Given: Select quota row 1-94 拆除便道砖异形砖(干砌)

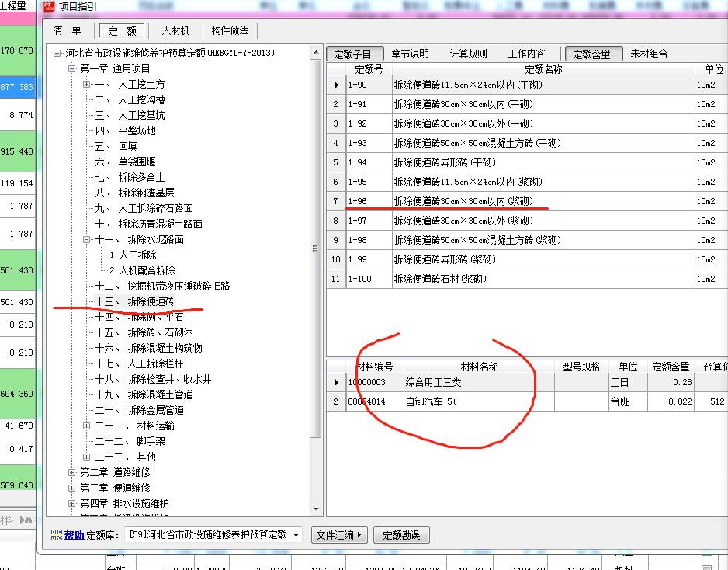Looking at the screenshot, I should click(527, 162).
